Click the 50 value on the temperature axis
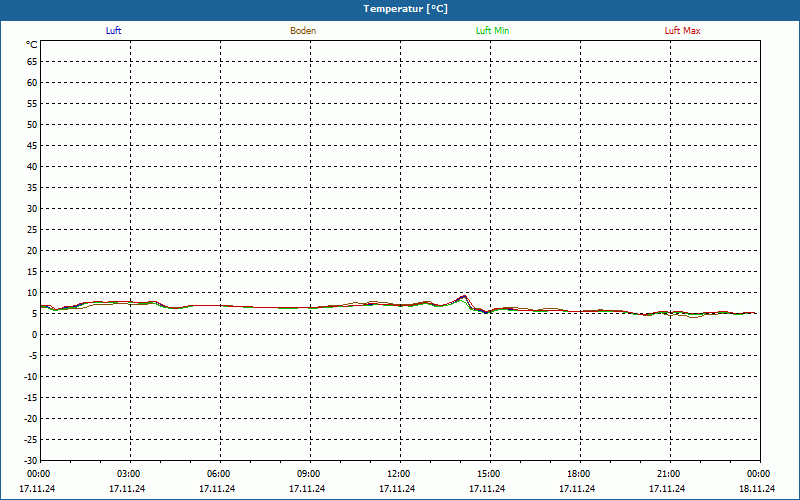The image size is (800, 500). click(32, 124)
